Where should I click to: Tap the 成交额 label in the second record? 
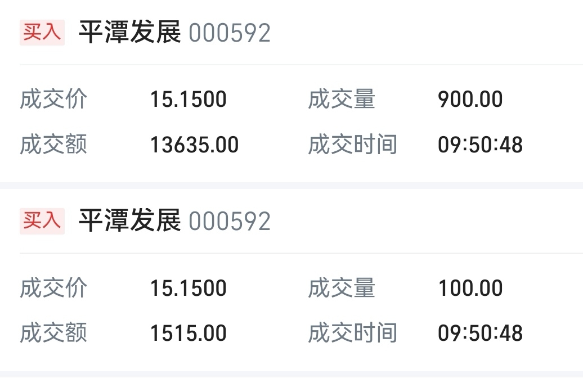point(53,334)
